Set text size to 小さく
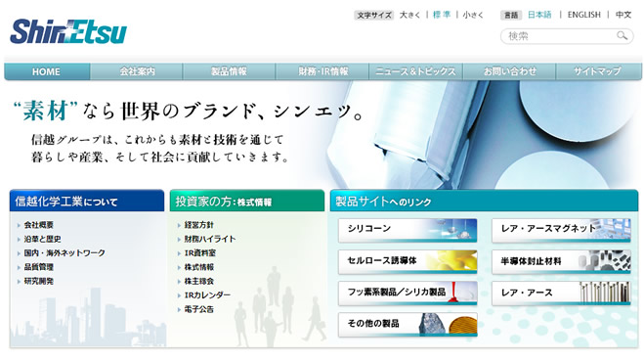The image size is (644, 361). click(x=473, y=15)
